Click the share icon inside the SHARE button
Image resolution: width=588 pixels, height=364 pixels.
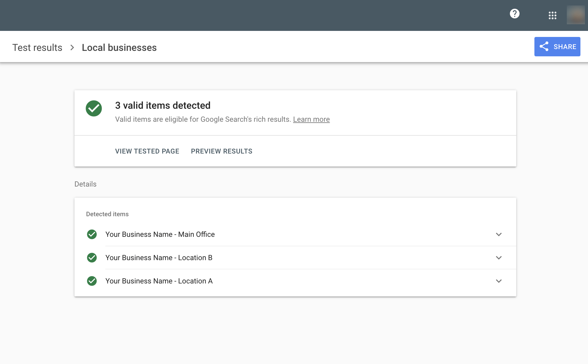tap(544, 46)
